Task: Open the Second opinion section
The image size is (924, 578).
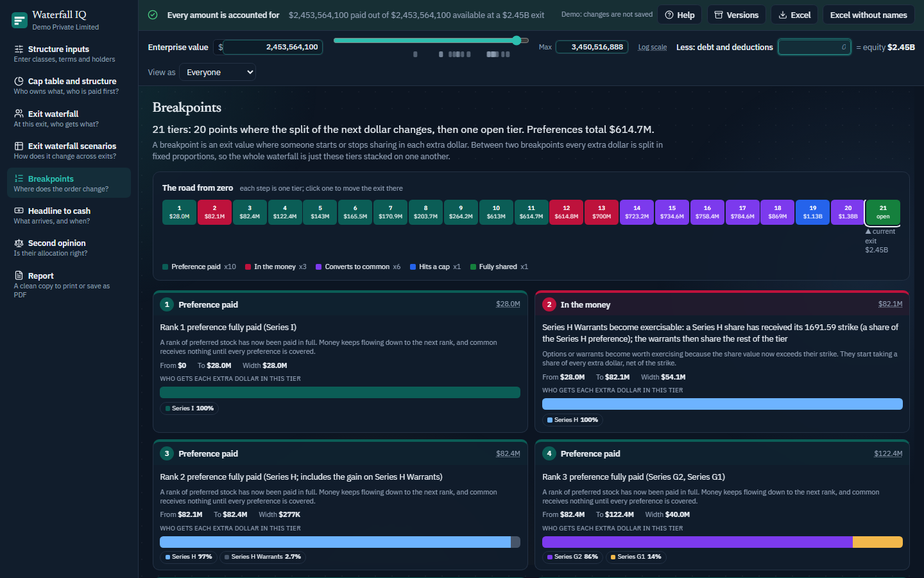Action: coord(69,248)
